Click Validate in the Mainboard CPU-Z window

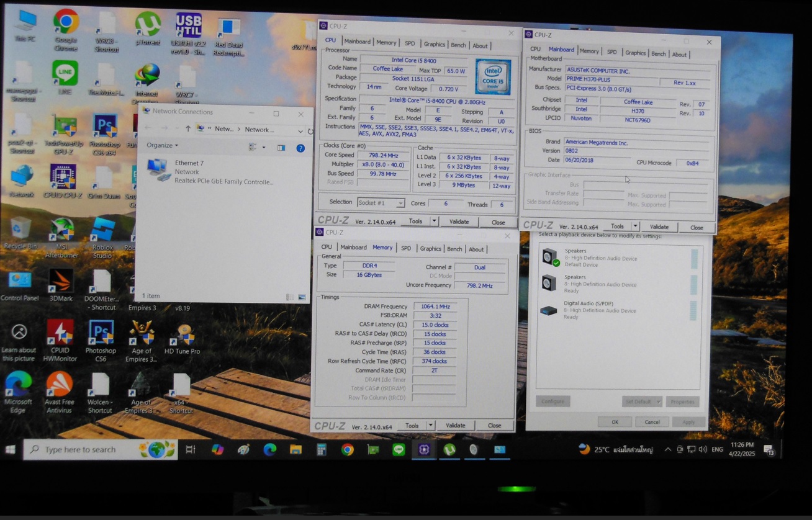tap(659, 227)
